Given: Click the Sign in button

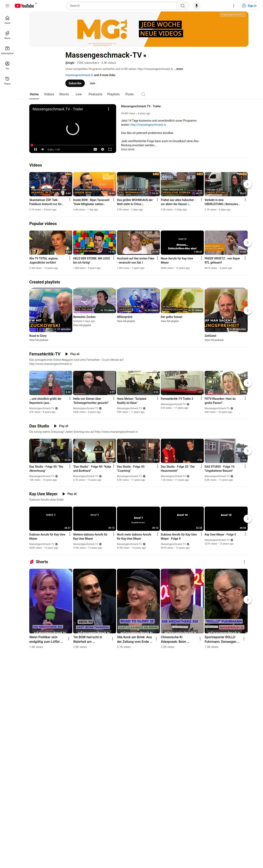Looking at the screenshot, I should tap(249, 6).
